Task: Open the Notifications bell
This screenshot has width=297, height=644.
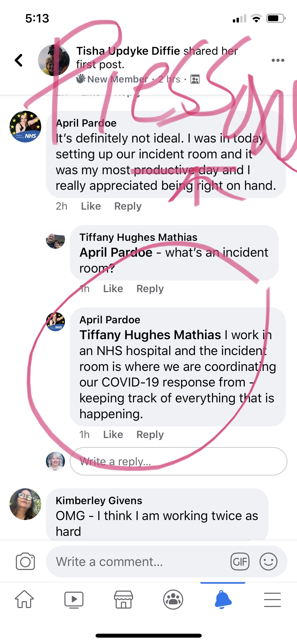Action: tap(223, 599)
